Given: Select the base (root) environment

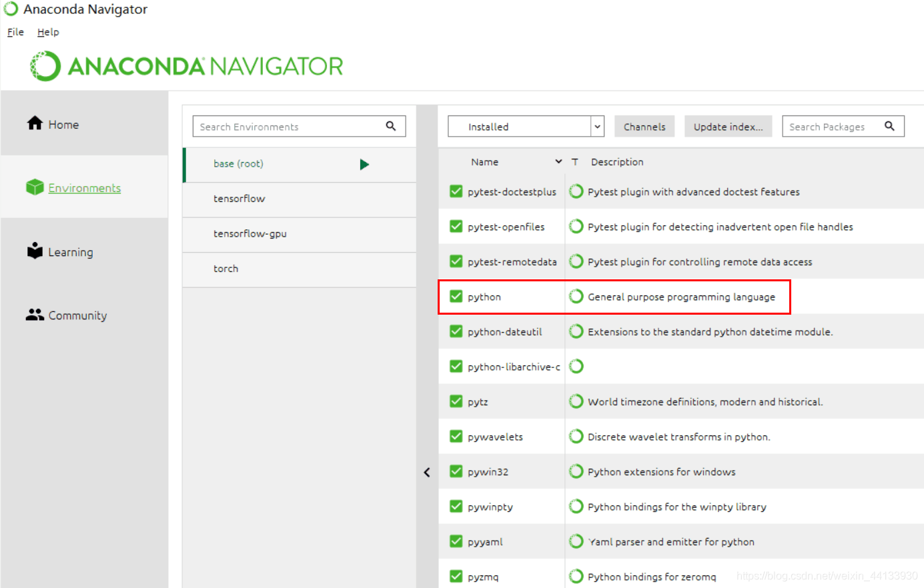Looking at the screenshot, I should 300,164.
